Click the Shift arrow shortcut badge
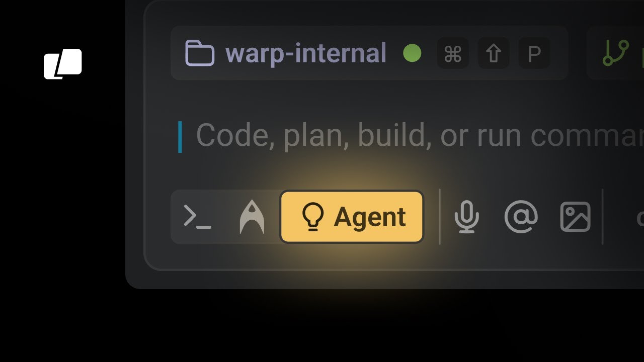644x362 pixels. pyautogui.click(x=494, y=53)
